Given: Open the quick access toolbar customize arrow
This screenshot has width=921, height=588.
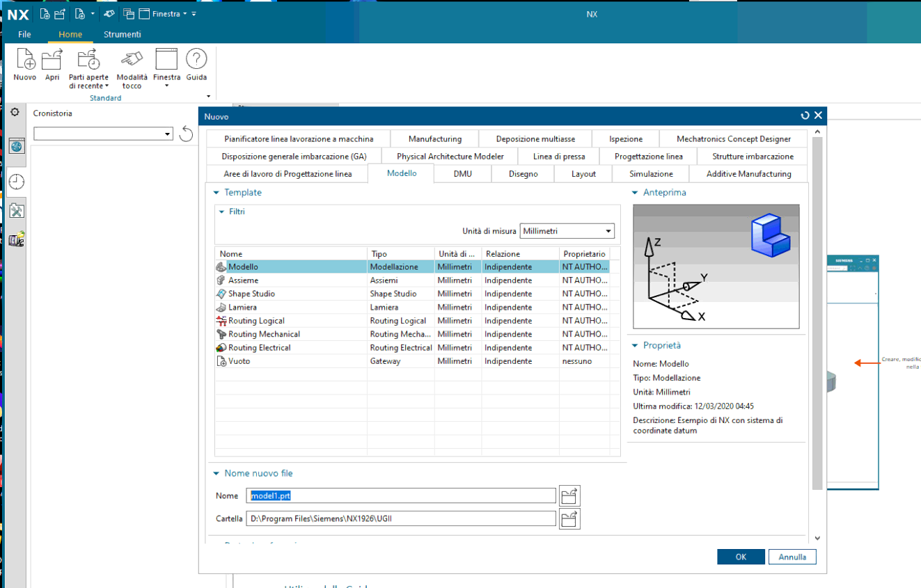Looking at the screenshot, I should point(194,14).
